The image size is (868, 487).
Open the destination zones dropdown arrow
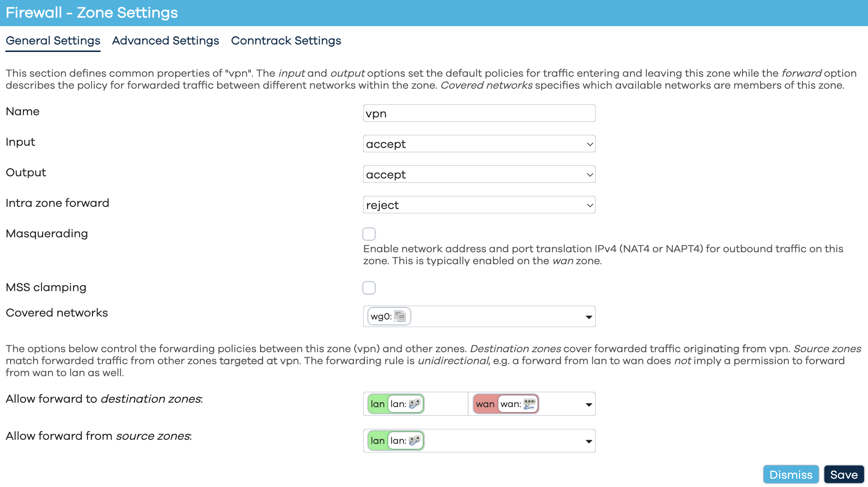pyautogui.click(x=588, y=404)
